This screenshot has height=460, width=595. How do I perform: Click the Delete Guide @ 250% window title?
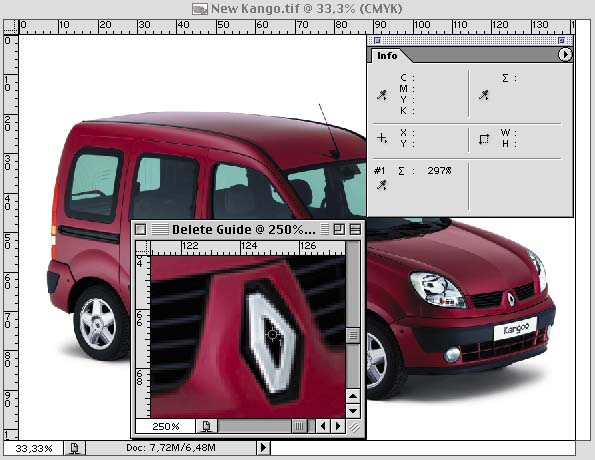point(244,229)
